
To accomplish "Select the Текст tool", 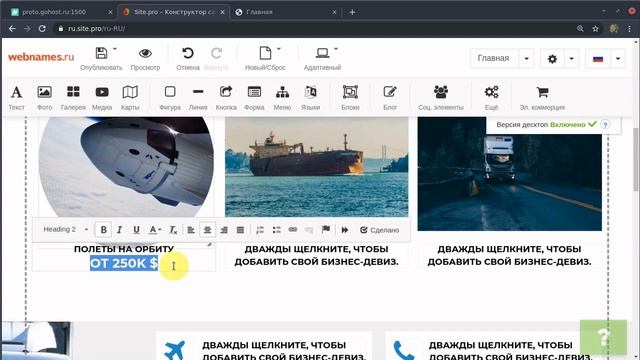I will click(x=16, y=98).
